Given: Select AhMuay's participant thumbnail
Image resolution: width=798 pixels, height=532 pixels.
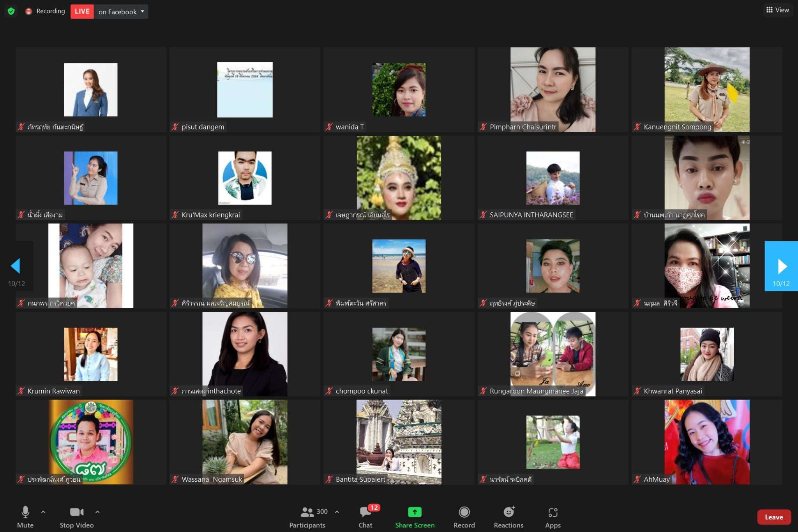Looking at the screenshot, I should tap(706, 442).
